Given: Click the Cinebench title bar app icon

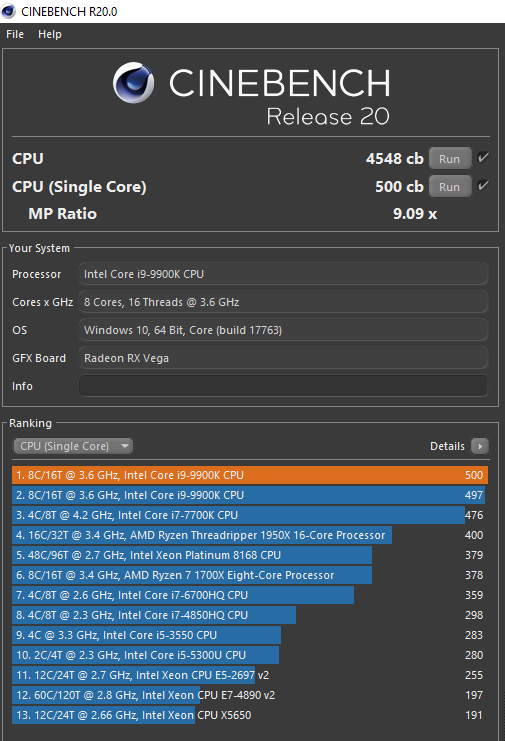Looking at the screenshot, I should (x=9, y=11).
